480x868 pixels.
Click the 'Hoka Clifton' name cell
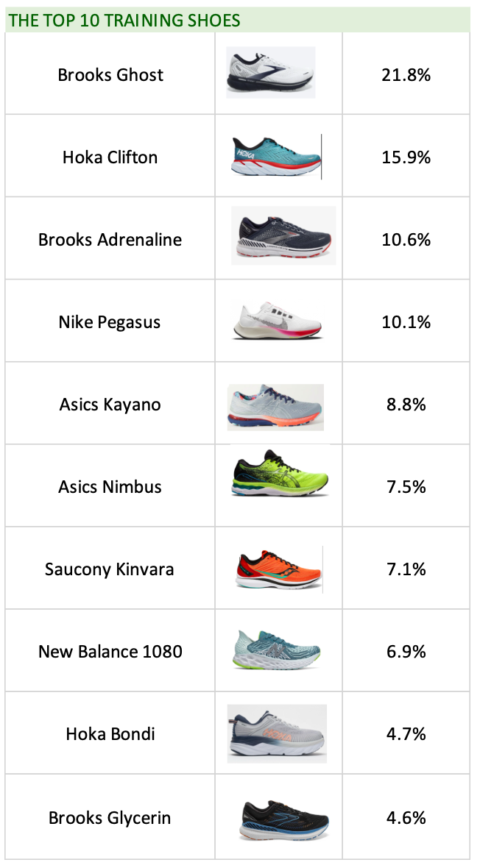(x=110, y=156)
